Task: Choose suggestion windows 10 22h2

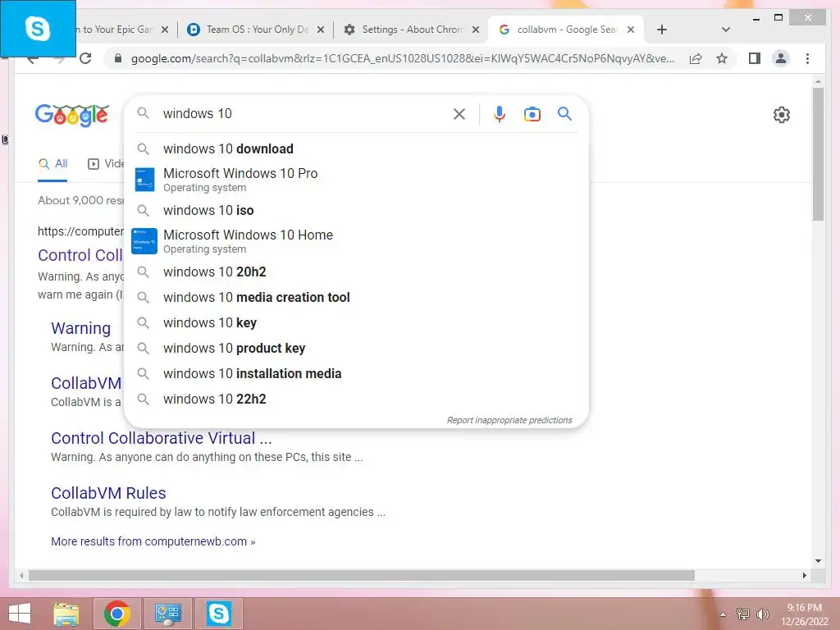Action: [x=356, y=399]
